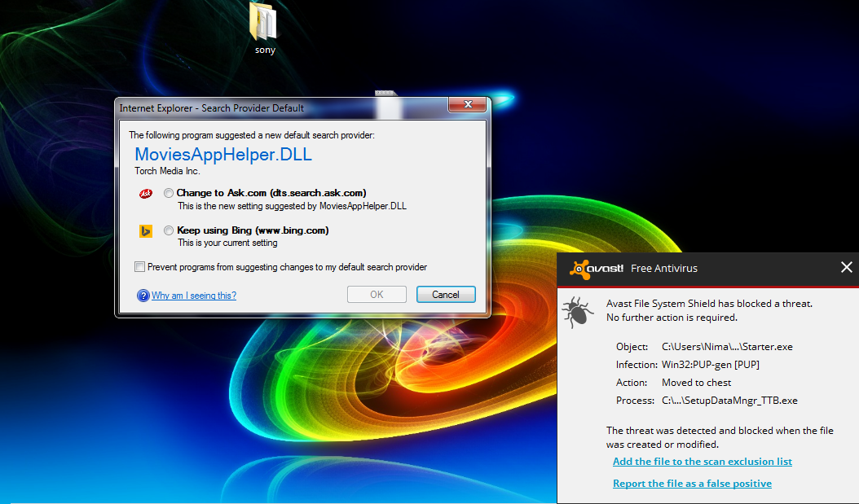The width and height of the screenshot is (859, 504).
Task: Click the MoviesAppHelper.DLL program name
Action: click(x=223, y=155)
